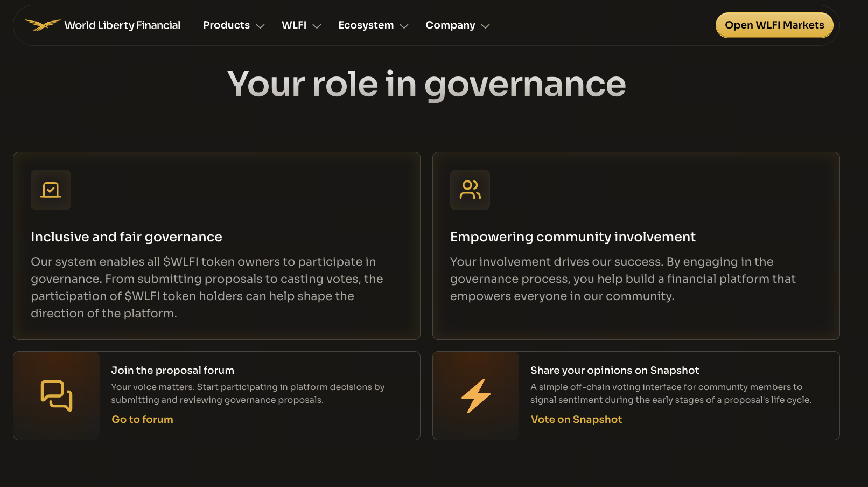
Task: Select the Empowering community involvement card title
Action: pos(572,237)
